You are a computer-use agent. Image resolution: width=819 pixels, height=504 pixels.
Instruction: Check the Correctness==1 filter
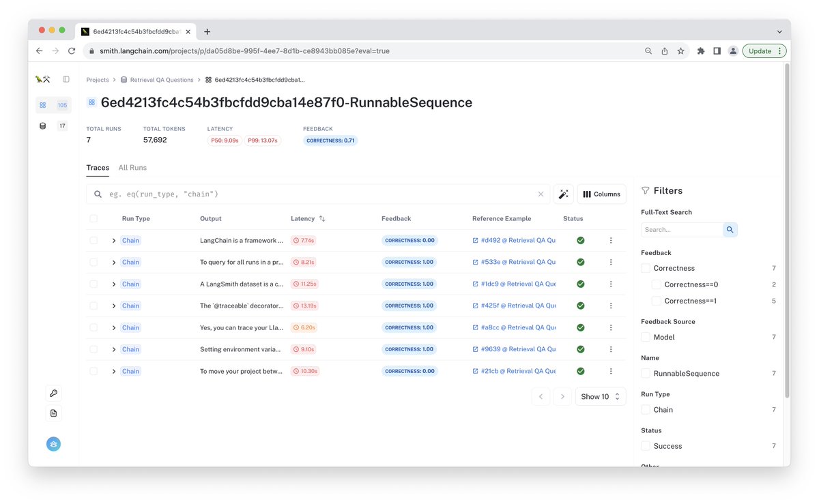pyautogui.click(x=657, y=301)
